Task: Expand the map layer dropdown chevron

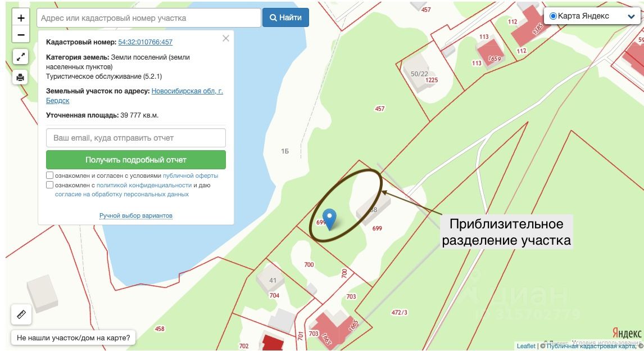Action: (631, 16)
